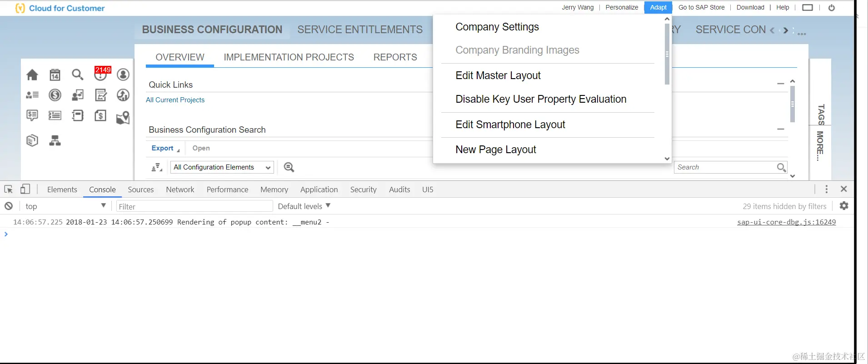
Task: Click the Adapt menu scrollbar thumb
Action: [x=667, y=54]
